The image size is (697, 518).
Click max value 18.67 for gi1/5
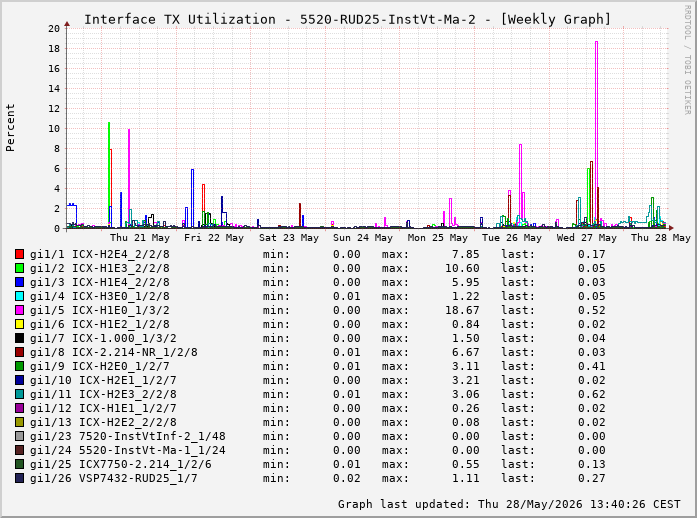pos(462,310)
